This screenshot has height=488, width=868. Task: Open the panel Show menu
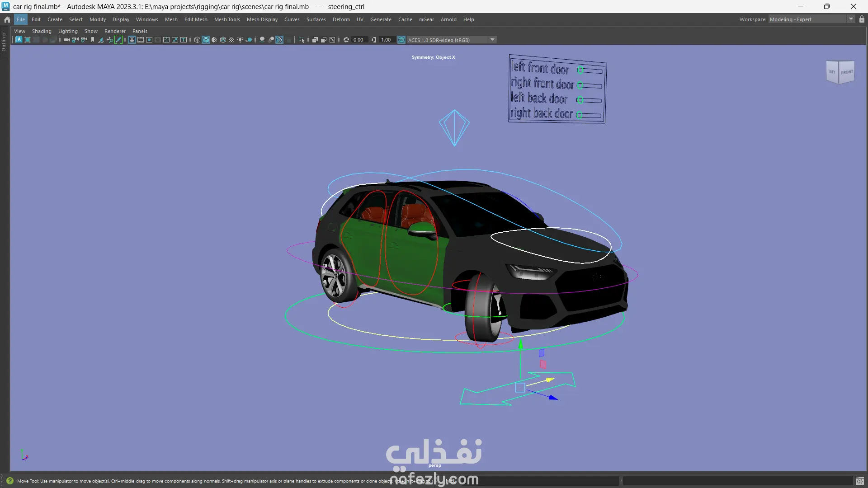click(91, 31)
